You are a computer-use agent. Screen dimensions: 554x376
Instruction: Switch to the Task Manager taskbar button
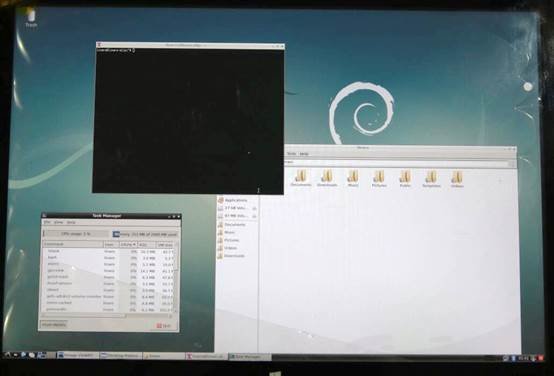point(249,357)
